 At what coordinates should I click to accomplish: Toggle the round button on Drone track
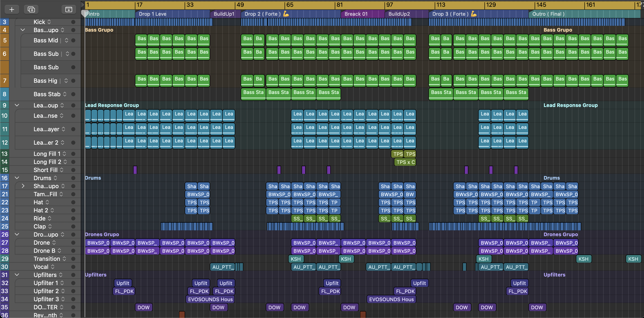point(73,243)
